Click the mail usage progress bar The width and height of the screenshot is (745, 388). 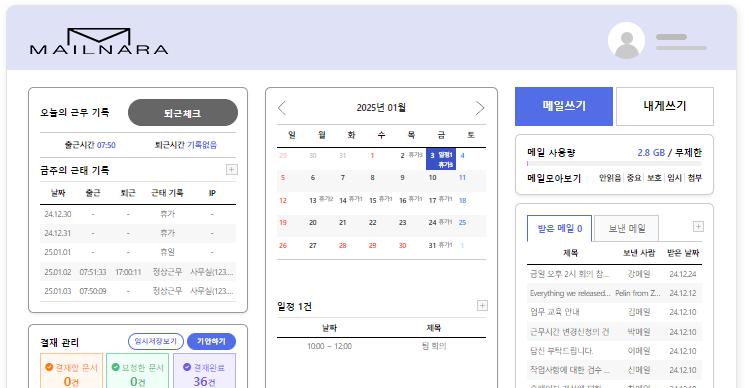pos(614,163)
